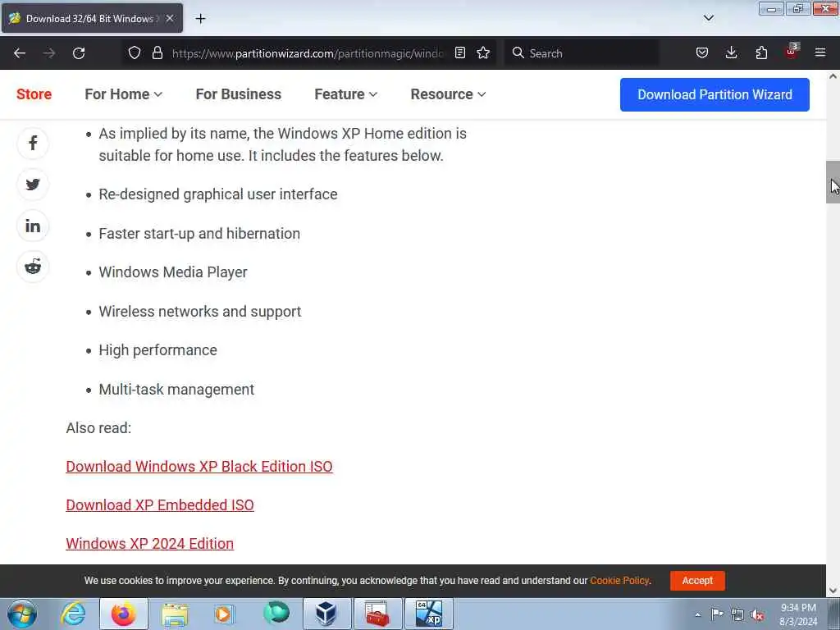The height and width of the screenshot is (630, 840).
Task: Click the forward navigation arrow
Action: pos(49,53)
